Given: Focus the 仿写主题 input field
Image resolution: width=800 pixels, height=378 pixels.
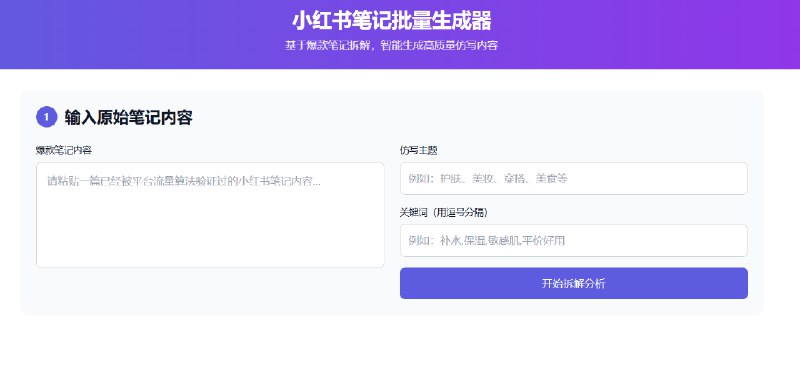Looking at the screenshot, I should 573,179.
